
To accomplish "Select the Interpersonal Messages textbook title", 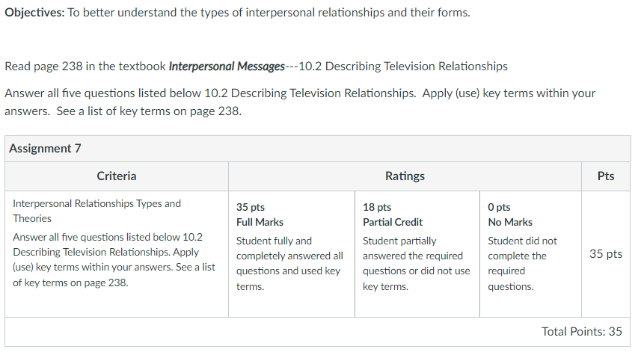I will 227,66.
